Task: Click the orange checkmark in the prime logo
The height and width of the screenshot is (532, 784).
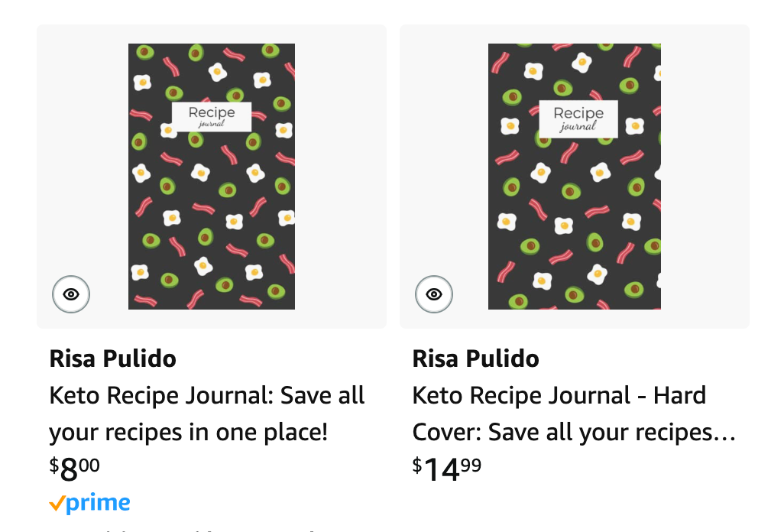Action: [57, 504]
